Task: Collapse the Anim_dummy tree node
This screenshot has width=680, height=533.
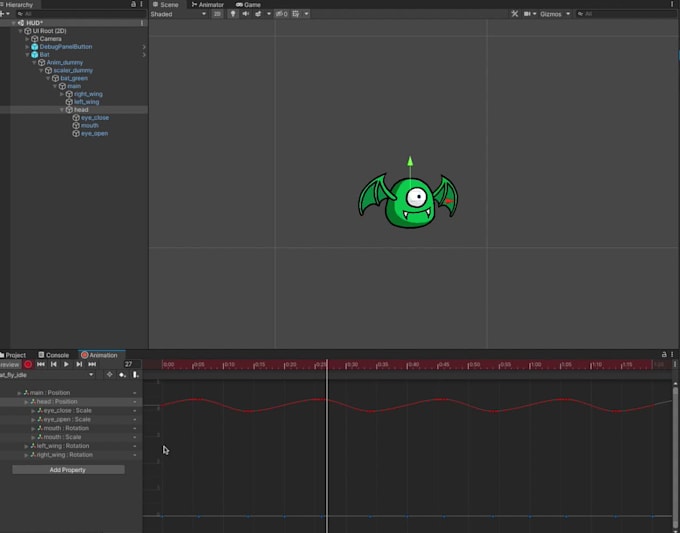Action: tap(34, 62)
